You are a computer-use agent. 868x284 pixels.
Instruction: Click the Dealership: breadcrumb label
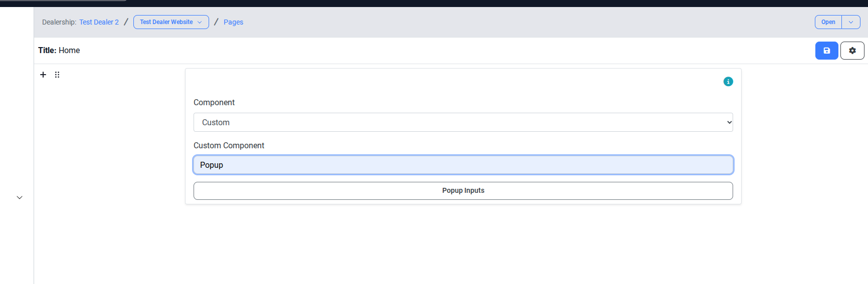tap(59, 22)
